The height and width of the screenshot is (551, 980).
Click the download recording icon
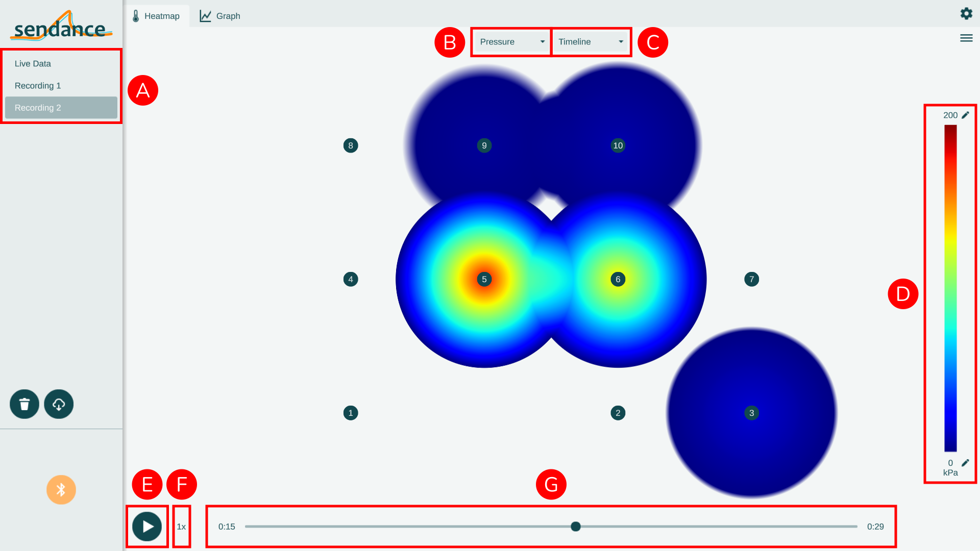(x=59, y=404)
